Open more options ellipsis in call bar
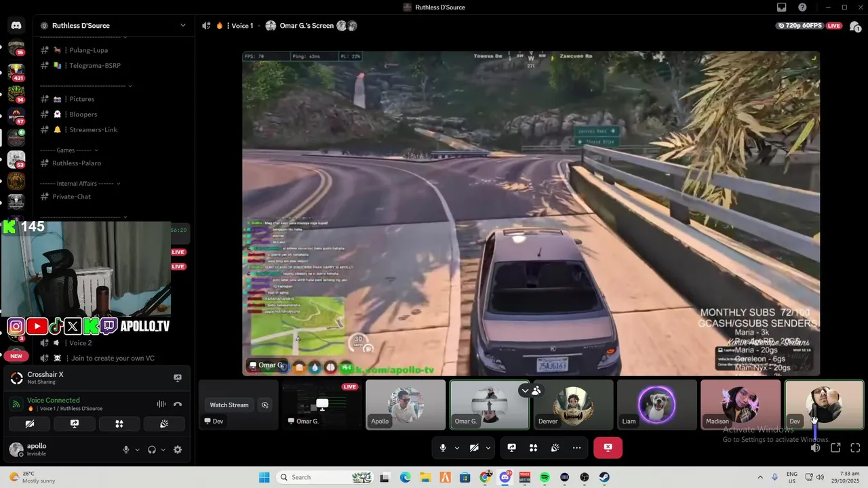 click(x=577, y=447)
